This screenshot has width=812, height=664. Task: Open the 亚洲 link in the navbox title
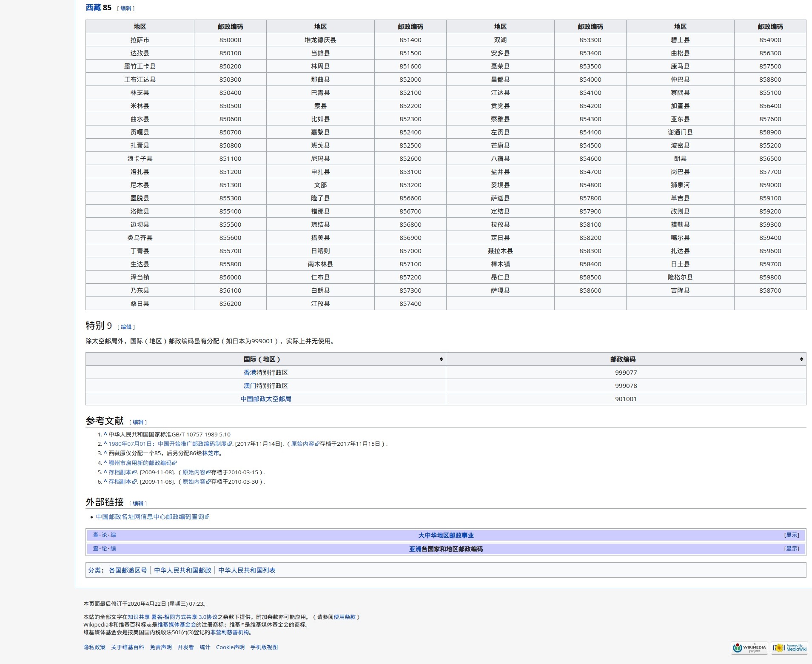pos(415,549)
